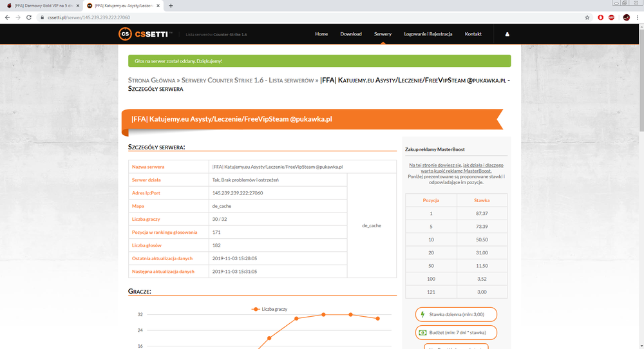Click the profile avatar icon in toolbar
644x349 pixels.
tap(627, 17)
